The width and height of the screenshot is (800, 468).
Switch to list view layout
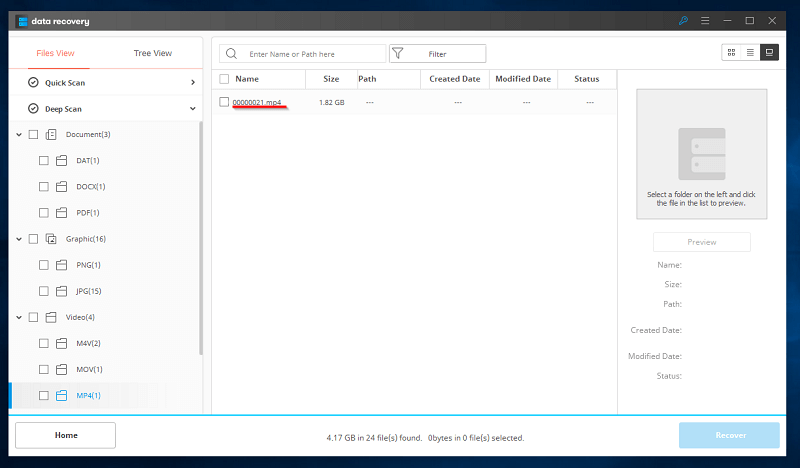pos(750,53)
